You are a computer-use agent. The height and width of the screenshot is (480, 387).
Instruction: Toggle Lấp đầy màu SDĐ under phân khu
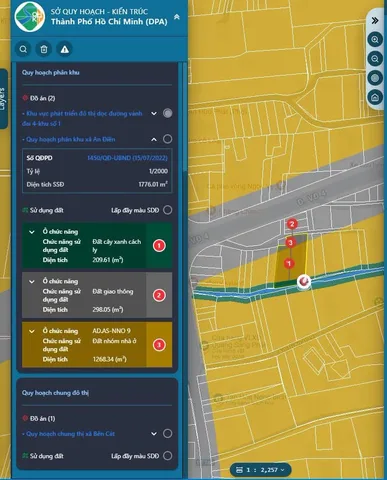[168, 210]
